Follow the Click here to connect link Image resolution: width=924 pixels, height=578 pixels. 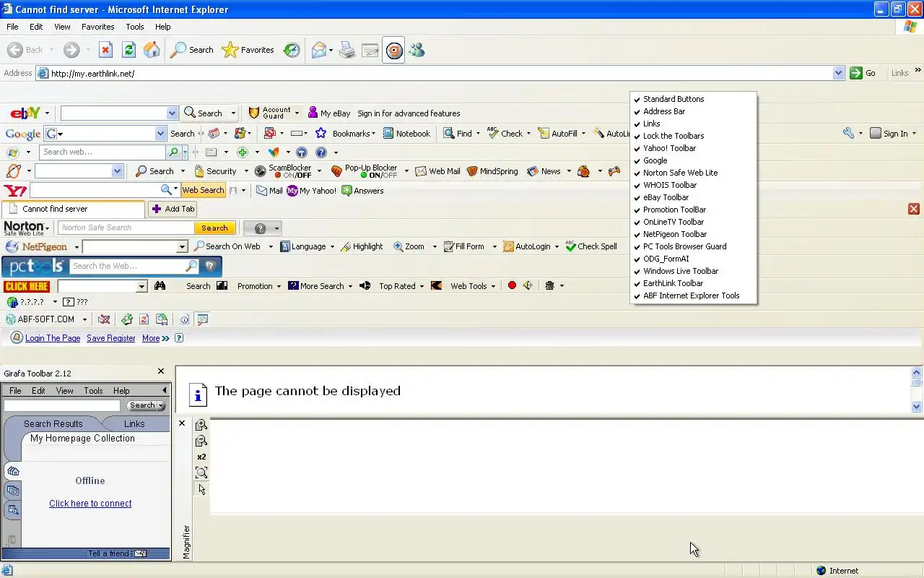click(x=90, y=504)
